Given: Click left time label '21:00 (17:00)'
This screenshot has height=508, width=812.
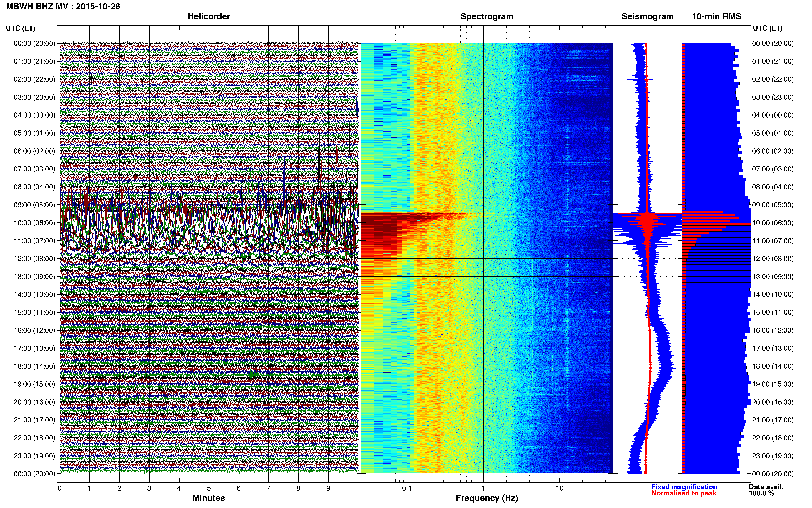Looking at the screenshot, I should click(34, 420).
